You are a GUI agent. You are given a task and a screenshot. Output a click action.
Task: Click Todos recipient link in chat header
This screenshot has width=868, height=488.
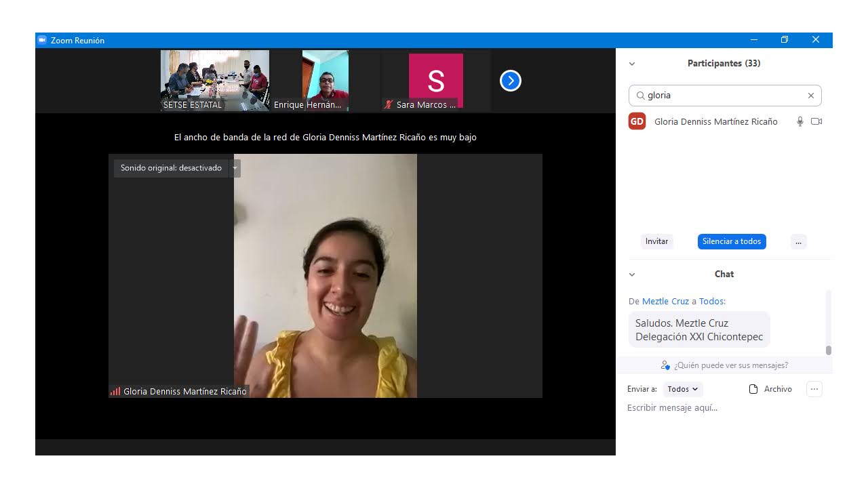click(712, 302)
